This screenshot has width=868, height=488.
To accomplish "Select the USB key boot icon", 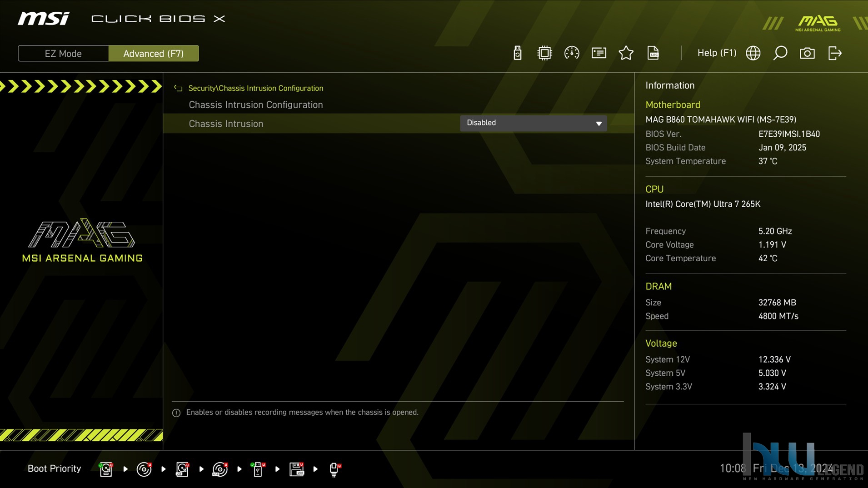I will pyautogui.click(x=258, y=469).
